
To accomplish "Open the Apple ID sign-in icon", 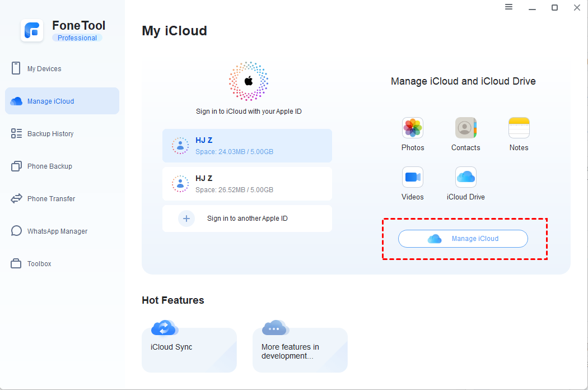I will (x=248, y=80).
